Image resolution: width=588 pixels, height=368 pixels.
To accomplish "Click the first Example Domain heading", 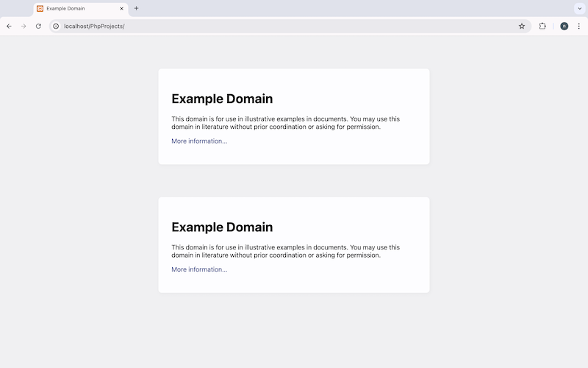I will (x=222, y=99).
